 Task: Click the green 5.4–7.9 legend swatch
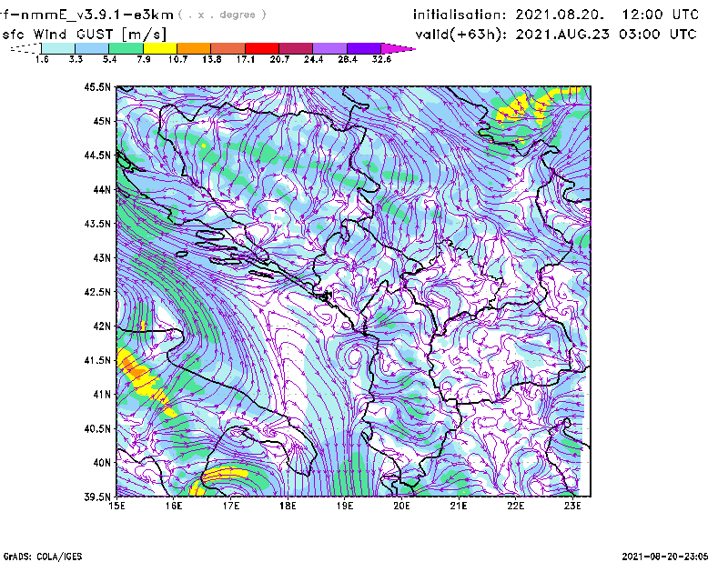126,48
